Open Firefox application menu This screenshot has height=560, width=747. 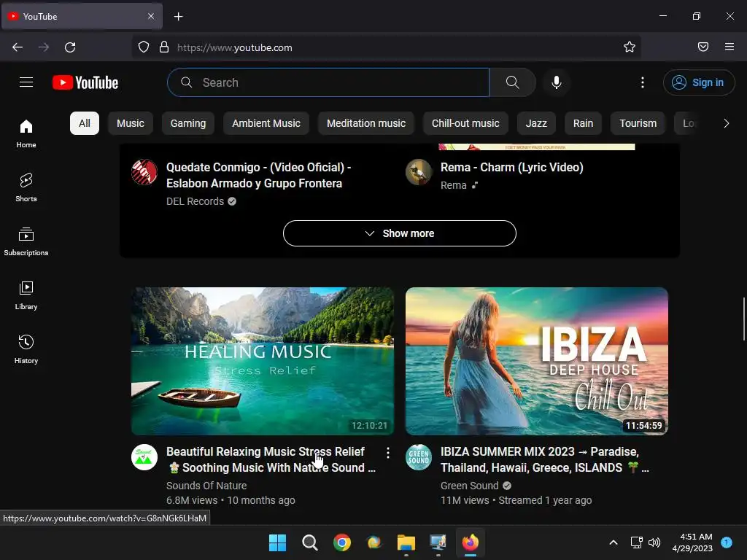point(729,47)
